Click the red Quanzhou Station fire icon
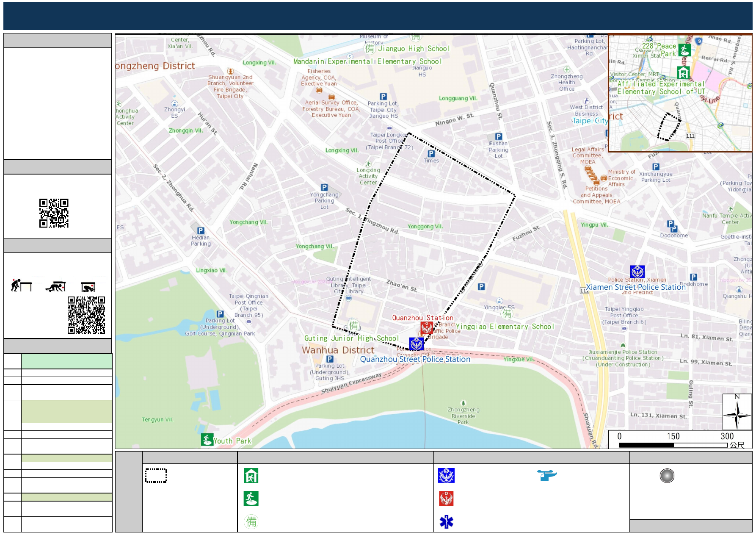This screenshot has width=756, height=535. (x=426, y=328)
